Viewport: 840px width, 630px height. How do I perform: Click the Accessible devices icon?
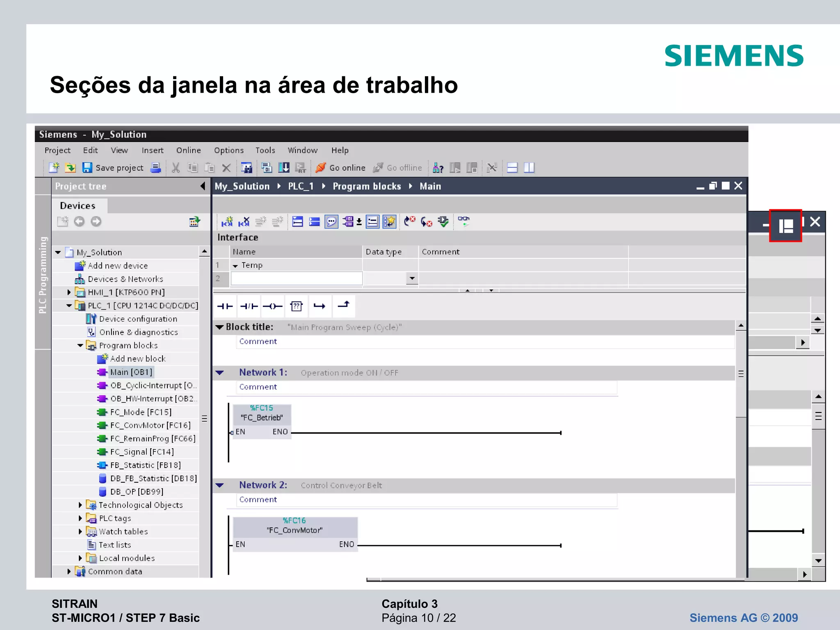438,167
